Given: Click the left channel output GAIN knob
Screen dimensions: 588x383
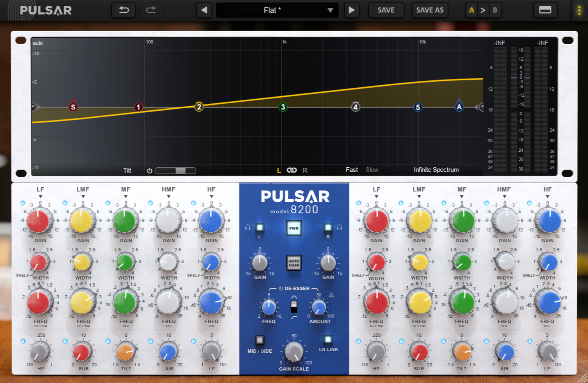Looking at the screenshot, I should 260,263.
